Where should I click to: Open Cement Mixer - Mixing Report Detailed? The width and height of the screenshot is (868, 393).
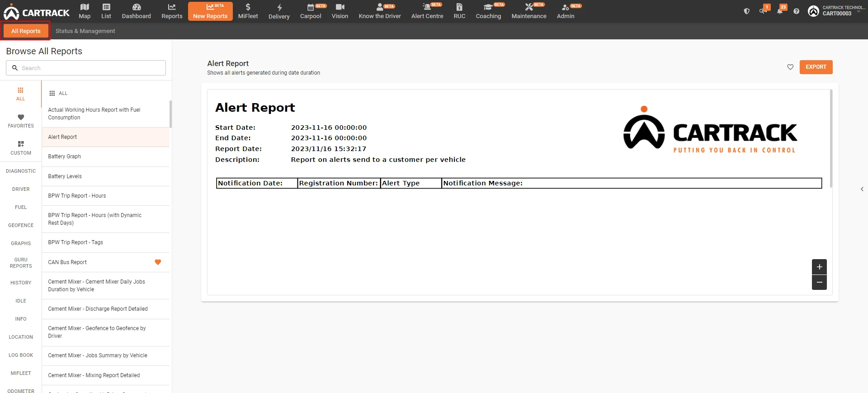106,375
